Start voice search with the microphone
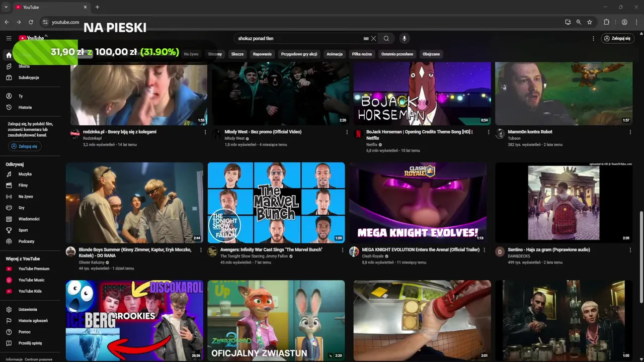644x362 pixels. (404, 38)
